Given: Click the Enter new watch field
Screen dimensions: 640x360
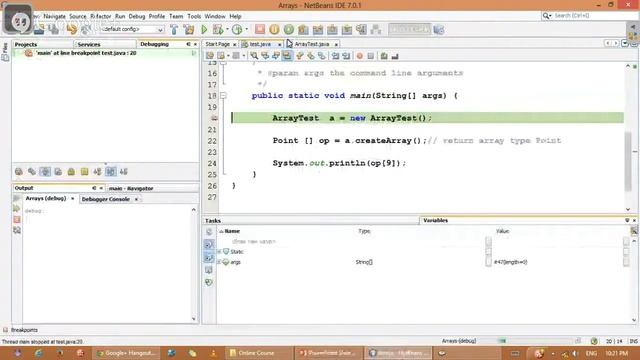Looking at the screenshot, I should (x=253, y=242).
